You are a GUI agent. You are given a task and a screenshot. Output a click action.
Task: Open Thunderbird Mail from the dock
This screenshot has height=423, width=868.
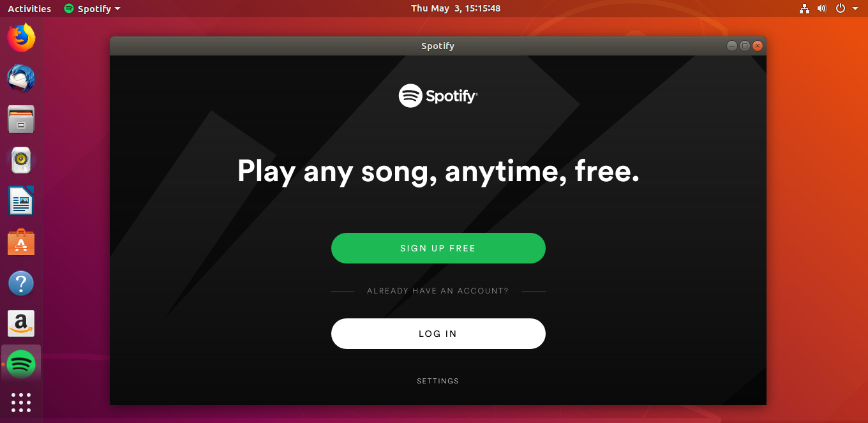click(21, 78)
